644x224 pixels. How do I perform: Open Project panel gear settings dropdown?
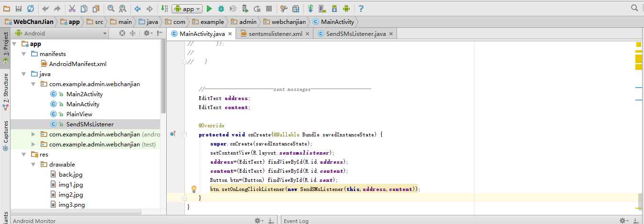148,33
